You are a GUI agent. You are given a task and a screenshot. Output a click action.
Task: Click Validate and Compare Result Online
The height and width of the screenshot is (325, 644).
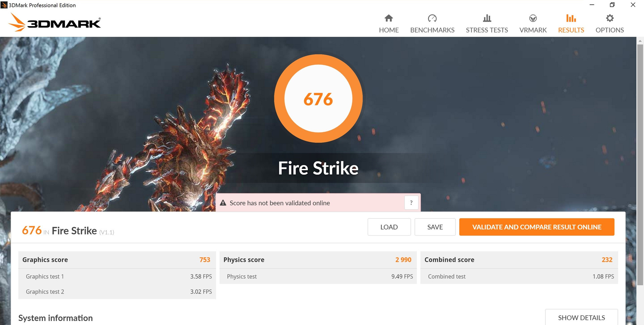point(537,227)
